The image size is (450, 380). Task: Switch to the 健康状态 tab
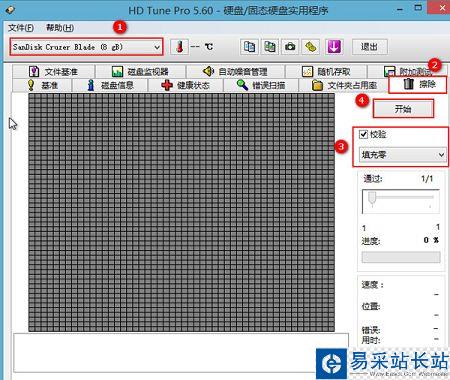click(x=186, y=85)
